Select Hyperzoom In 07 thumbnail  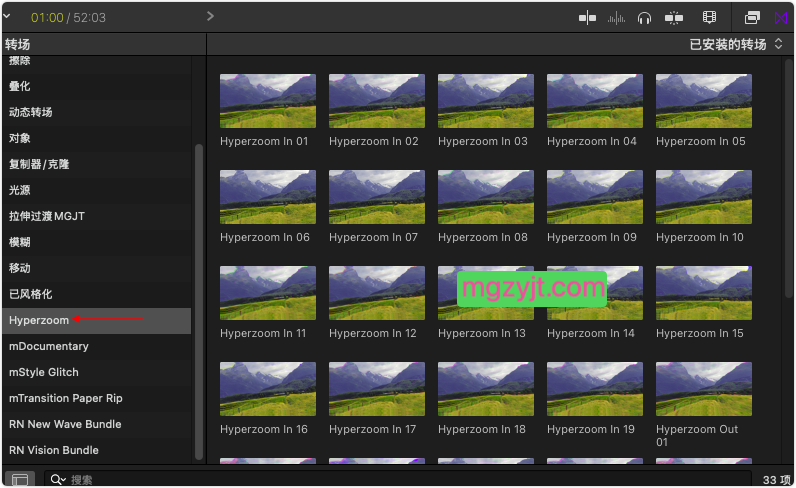coord(377,197)
